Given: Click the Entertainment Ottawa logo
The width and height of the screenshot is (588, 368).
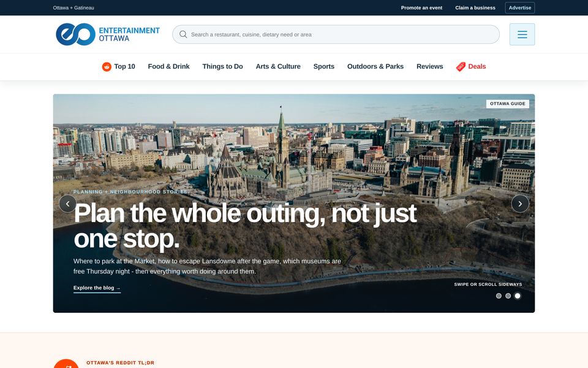Looking at the screenshot, I should coord(108,34).
